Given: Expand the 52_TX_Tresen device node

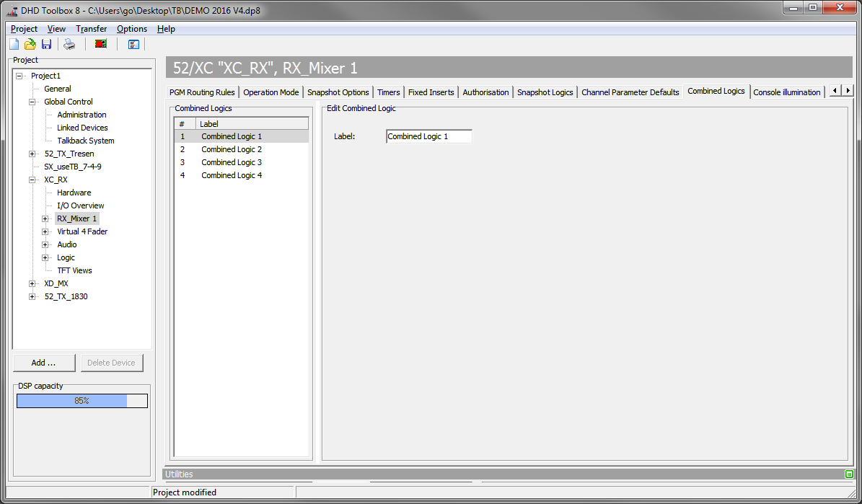Looking at the screenshot, I should [30, 153].
